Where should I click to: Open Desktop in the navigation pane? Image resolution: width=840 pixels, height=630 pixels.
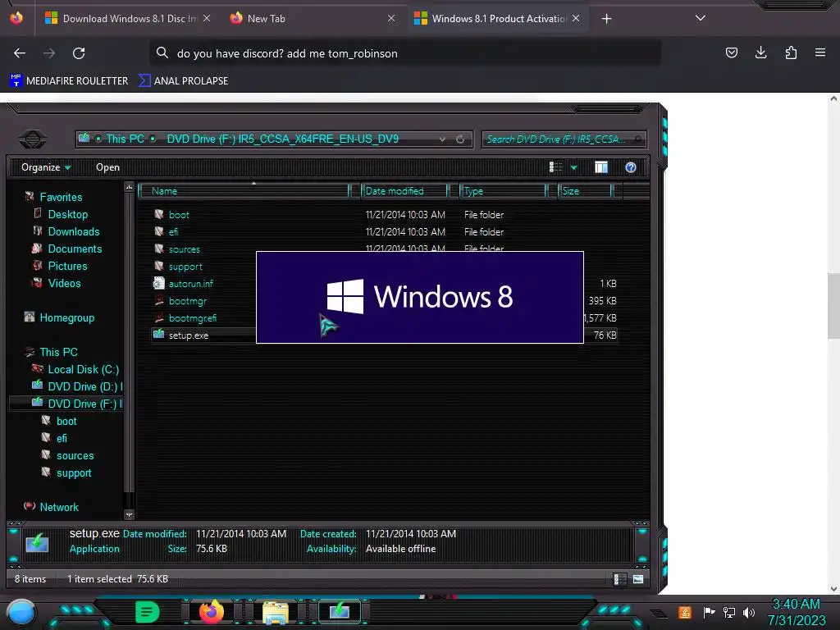(x=68, y=214)
